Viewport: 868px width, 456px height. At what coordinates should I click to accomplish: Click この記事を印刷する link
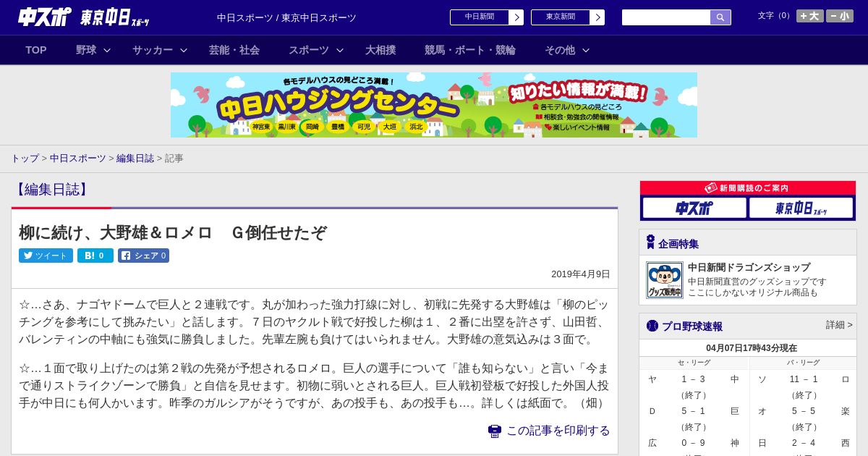tap(558, 431)
